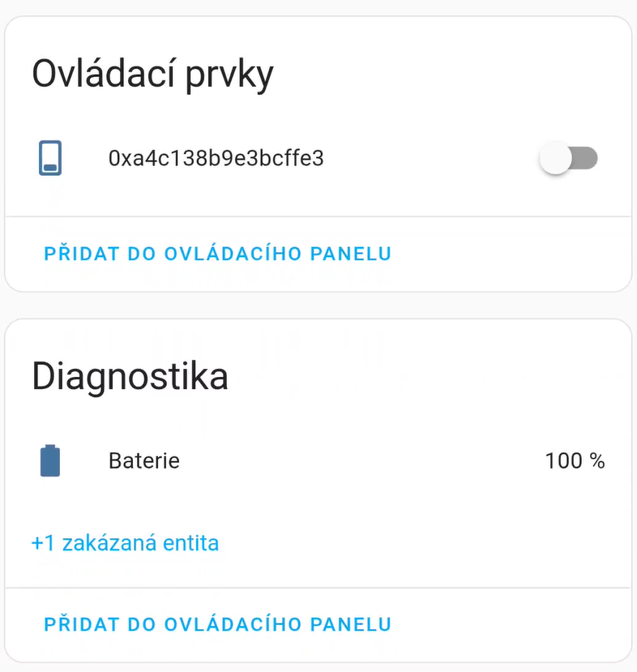
Task: Expand the +1 zakázaná entita list
Action: (x=125, y=542)
